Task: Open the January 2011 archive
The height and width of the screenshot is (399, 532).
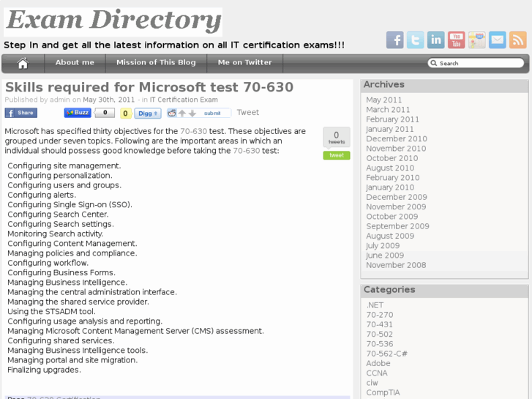Action: tap(390, 129)
